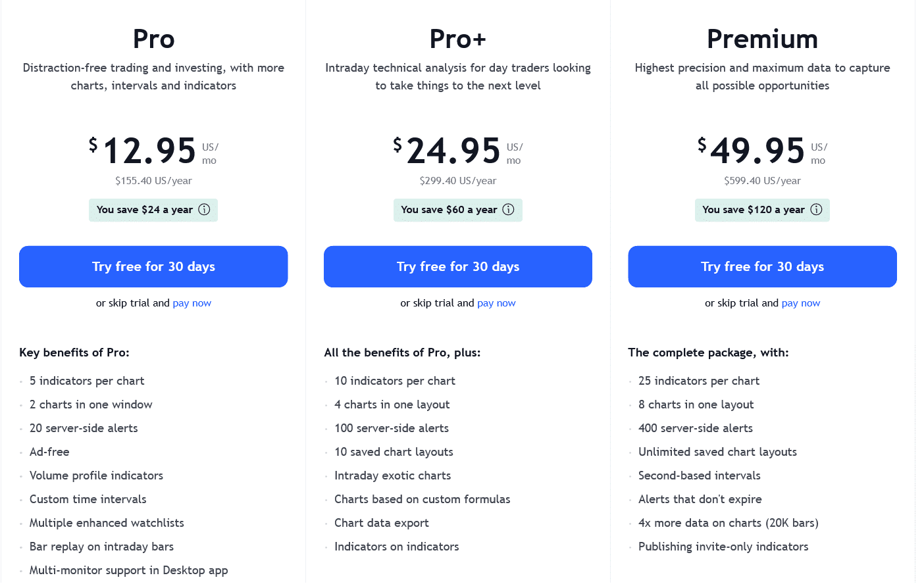
Task: Click info icon beside "You save $60 a year"
Action: 508,210
